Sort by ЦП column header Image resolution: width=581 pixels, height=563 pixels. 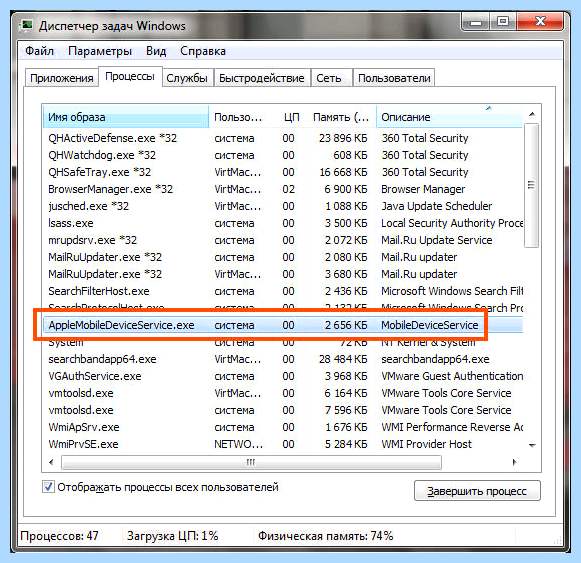pos(291,117)
